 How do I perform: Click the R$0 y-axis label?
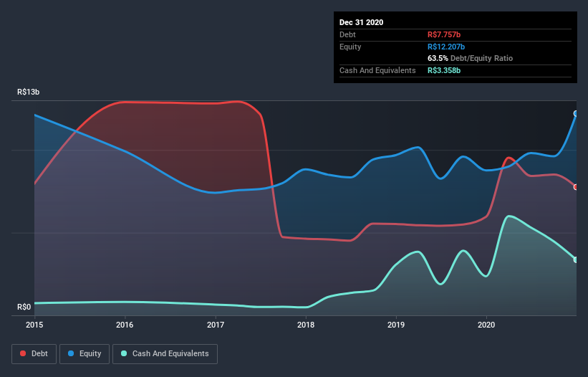tap(24, 307)
